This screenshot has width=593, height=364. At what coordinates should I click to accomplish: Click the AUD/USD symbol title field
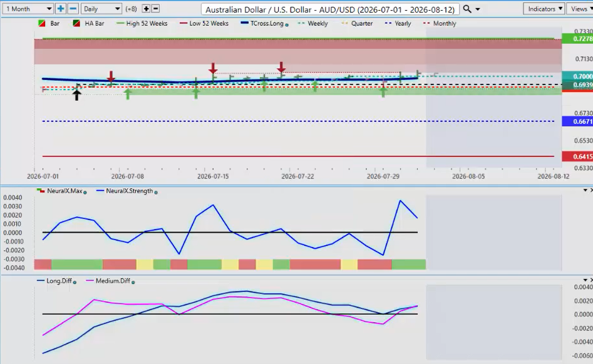(330, 9)
